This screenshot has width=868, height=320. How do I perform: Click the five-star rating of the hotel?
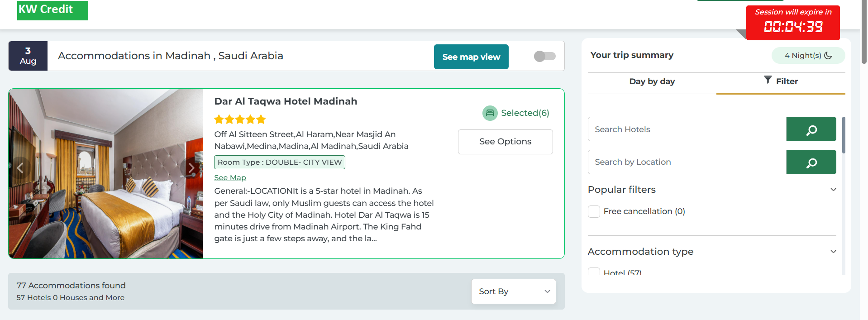240,119
